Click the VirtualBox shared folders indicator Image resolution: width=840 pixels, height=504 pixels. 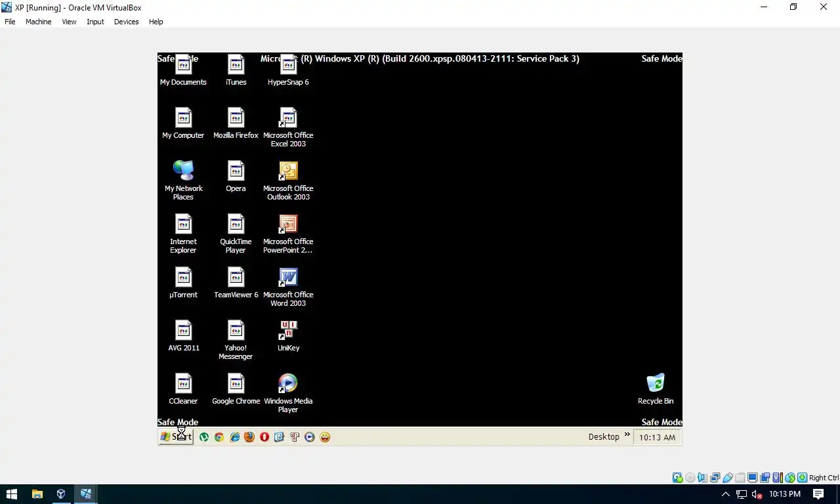[x=740, y=478]
